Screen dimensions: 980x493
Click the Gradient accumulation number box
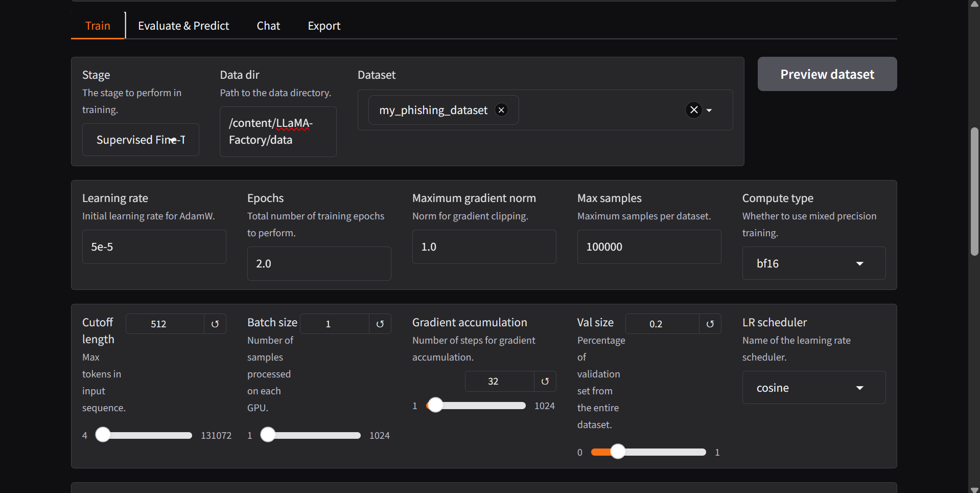[x=500, y=381]
